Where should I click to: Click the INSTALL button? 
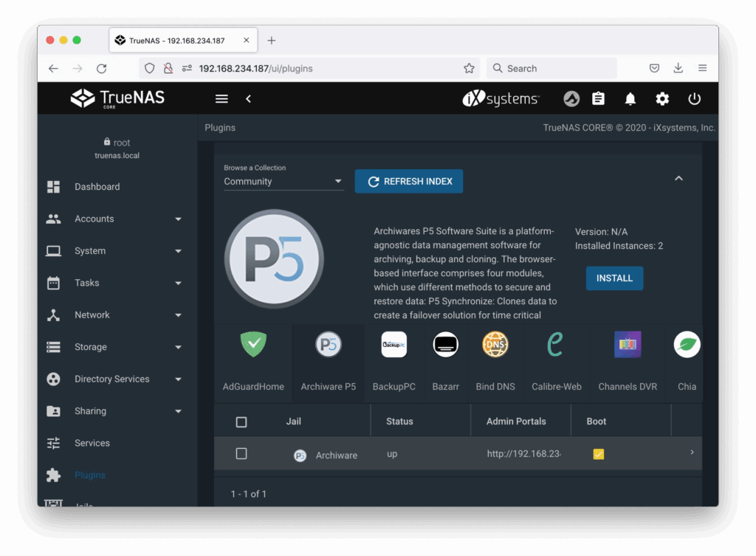pos(614,278)
